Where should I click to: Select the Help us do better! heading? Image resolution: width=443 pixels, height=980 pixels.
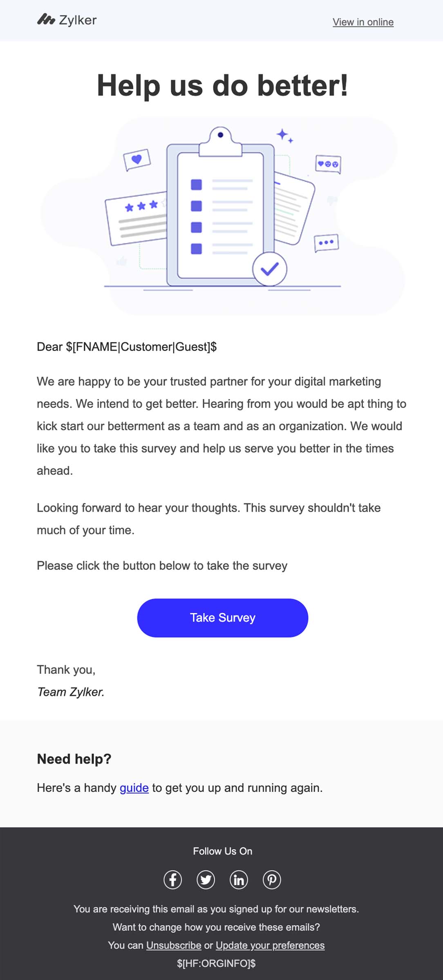(x=222, y=86)
